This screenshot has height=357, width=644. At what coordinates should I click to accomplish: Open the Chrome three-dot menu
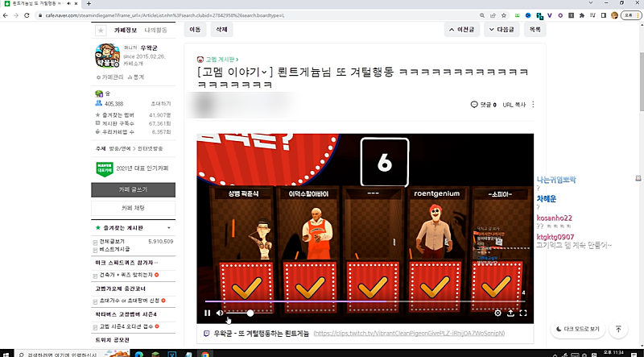coord(639,15)
